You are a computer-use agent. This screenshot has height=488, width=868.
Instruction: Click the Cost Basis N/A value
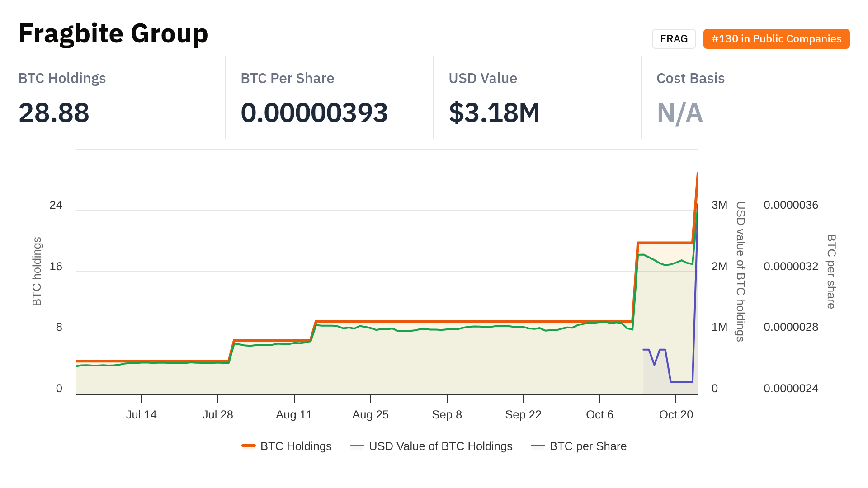tap(679, 113)
